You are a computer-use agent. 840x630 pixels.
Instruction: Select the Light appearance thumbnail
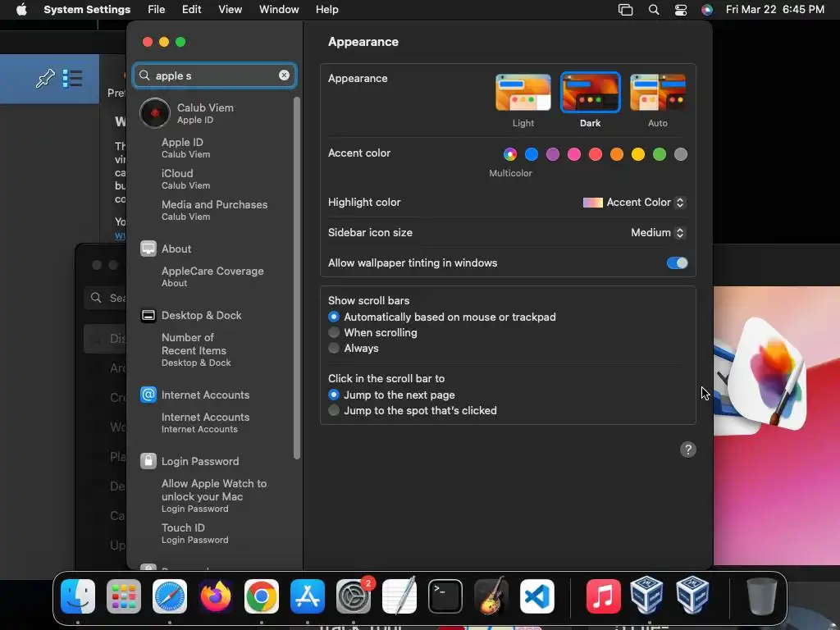523,92
